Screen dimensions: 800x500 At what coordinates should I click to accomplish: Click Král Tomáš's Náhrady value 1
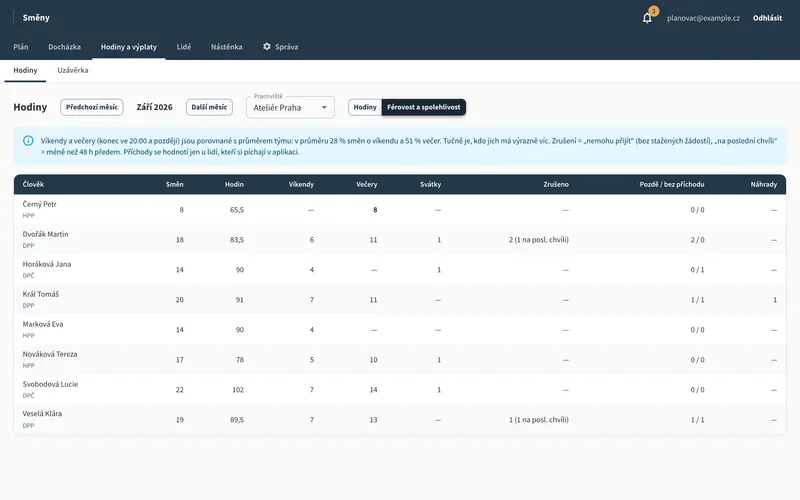[x=775, y=300]
